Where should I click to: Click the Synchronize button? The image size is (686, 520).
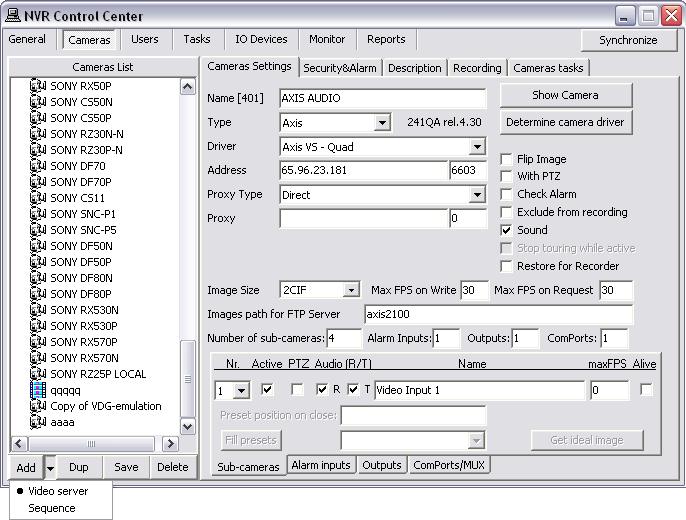628,40
